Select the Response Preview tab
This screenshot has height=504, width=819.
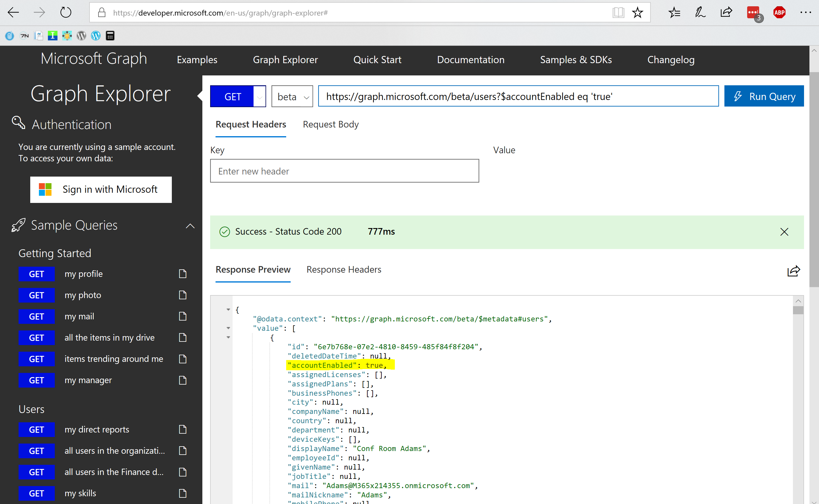253,269
